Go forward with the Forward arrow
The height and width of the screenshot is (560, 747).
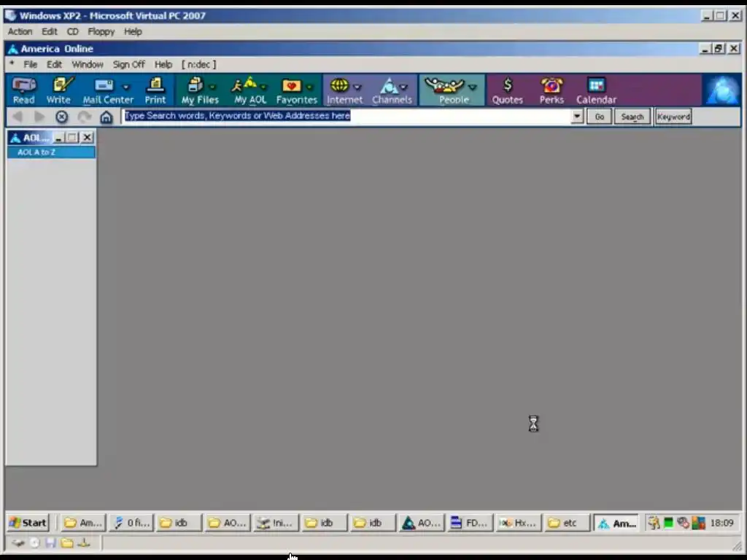39,117
